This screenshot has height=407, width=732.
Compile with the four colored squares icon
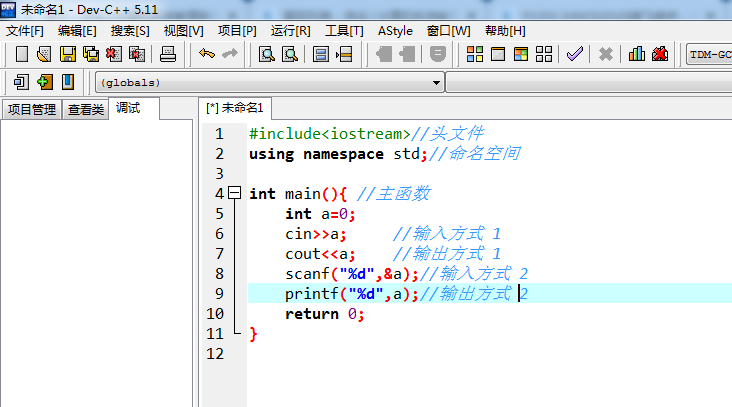[475, 54]
